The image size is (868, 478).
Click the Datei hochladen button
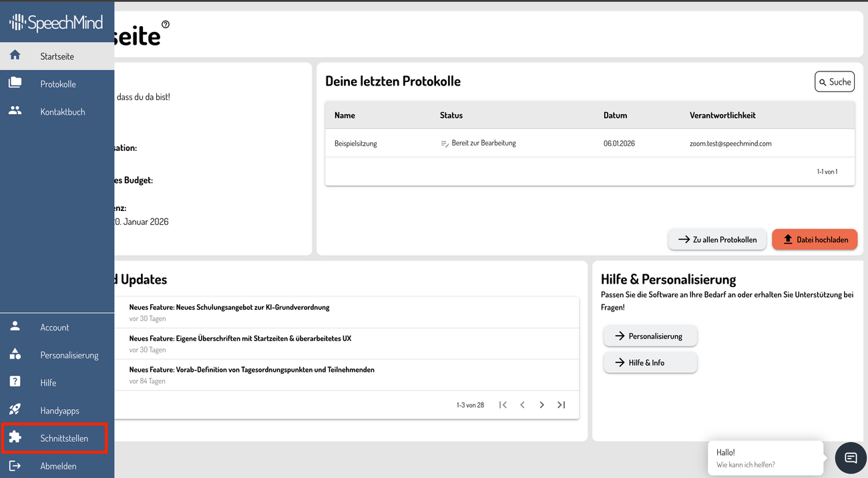[x=815, y=240]
